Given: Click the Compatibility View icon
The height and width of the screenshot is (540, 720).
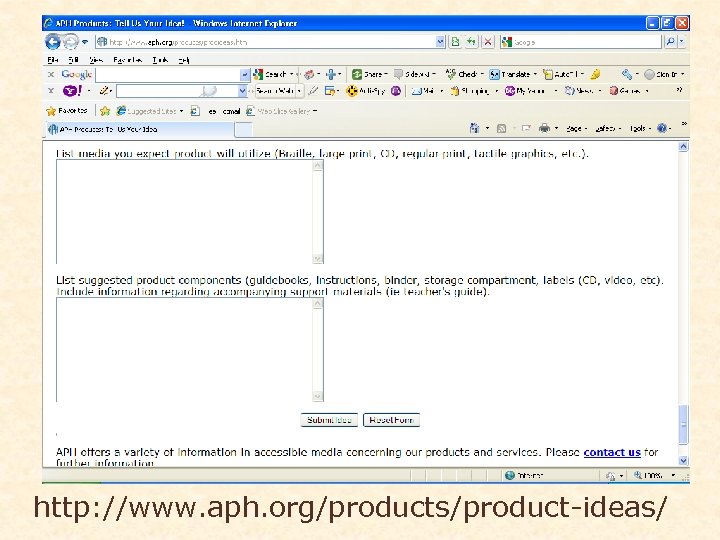Looking at the screenshot, I should tap(455, 42).
